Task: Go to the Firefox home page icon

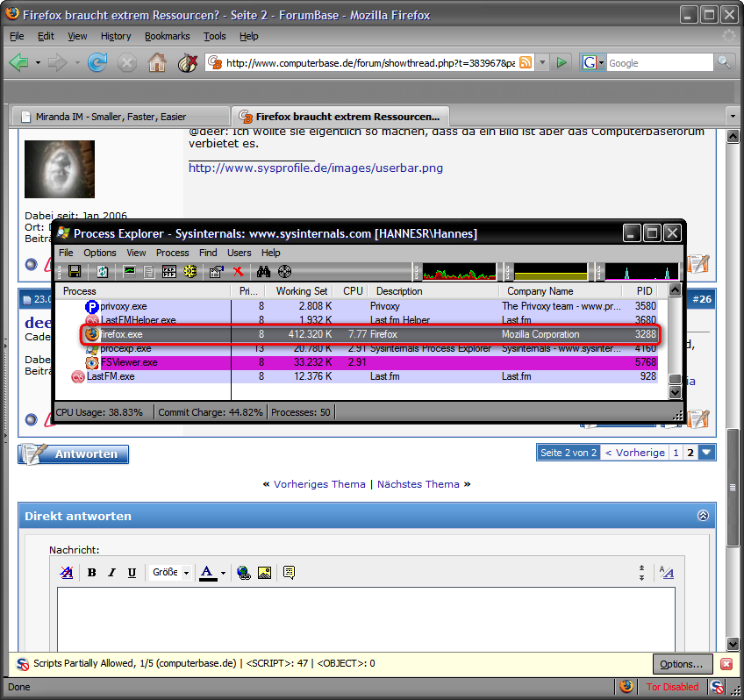Action: click(156, 62)
